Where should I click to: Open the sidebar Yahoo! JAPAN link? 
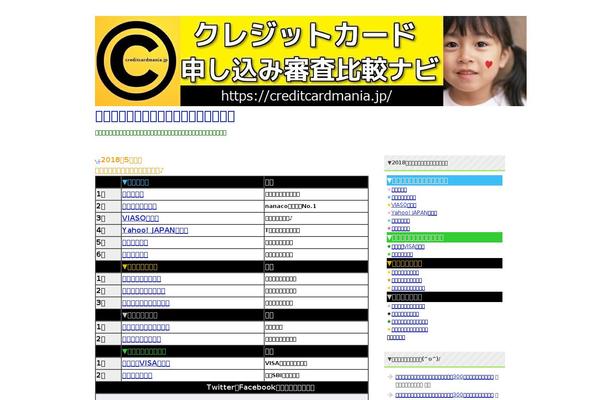coord(414,213)
